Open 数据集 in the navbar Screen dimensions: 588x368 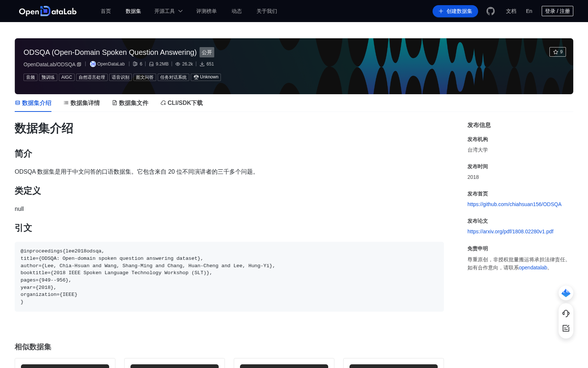pos(133,11)
